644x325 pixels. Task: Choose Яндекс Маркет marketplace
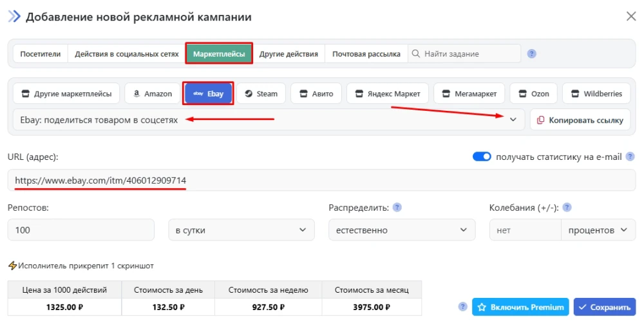click(388, 94)
